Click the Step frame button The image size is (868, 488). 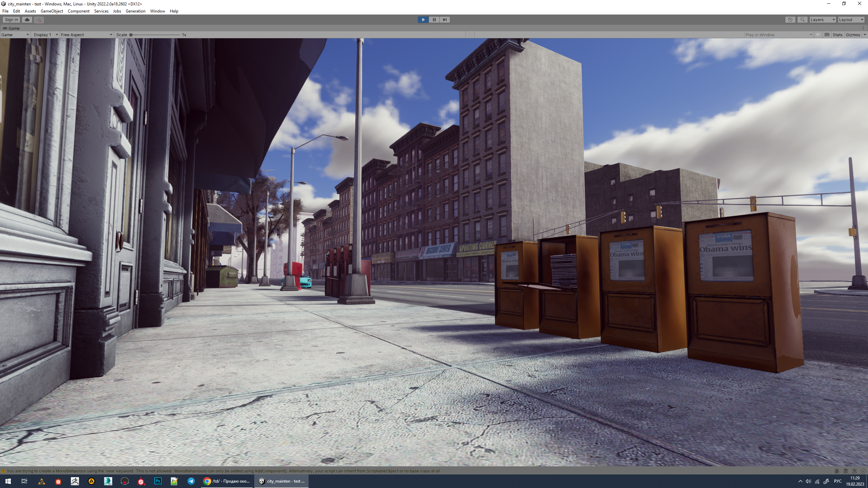coord(445,20)
